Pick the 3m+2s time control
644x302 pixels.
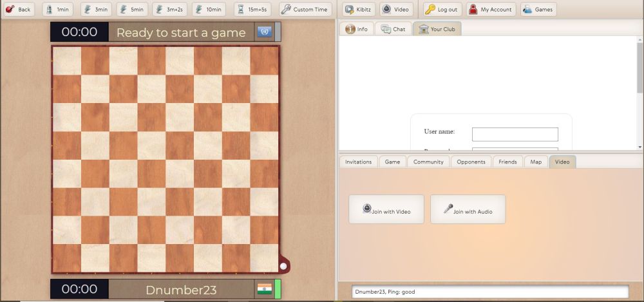pyautogui.click(x=169, y=10)
